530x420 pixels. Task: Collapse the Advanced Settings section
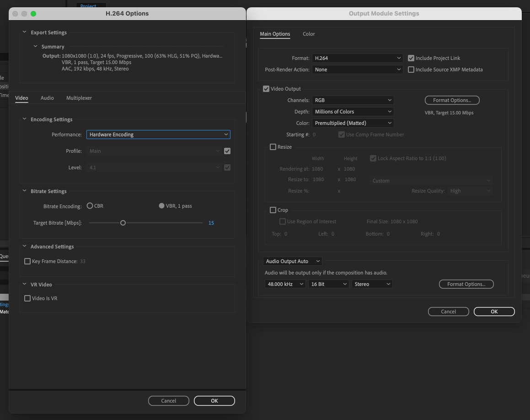24,246
